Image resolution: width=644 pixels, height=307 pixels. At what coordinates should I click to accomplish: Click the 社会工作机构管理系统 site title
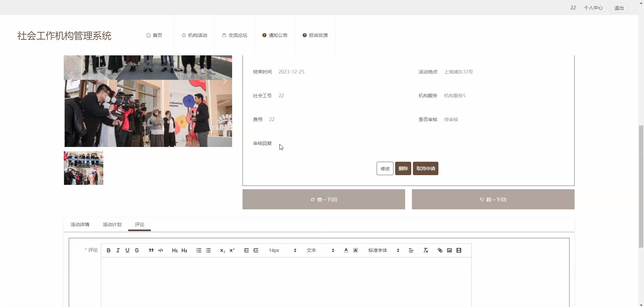coord(64,36)
